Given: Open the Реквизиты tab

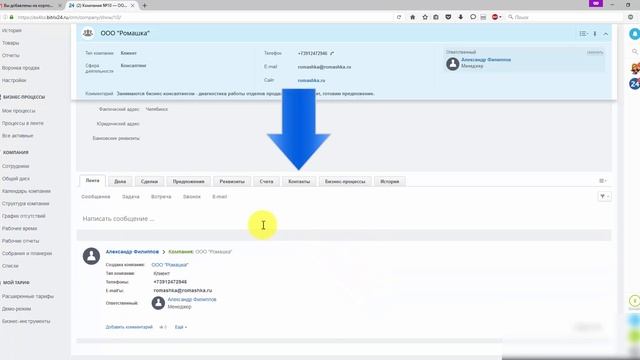Looking at the screenshot, I should [232, 181].
